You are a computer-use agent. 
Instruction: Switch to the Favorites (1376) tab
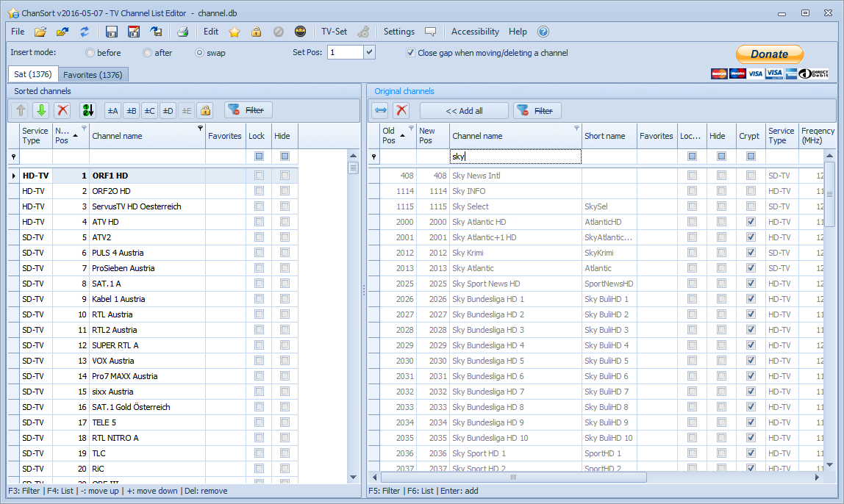[93, 74]
